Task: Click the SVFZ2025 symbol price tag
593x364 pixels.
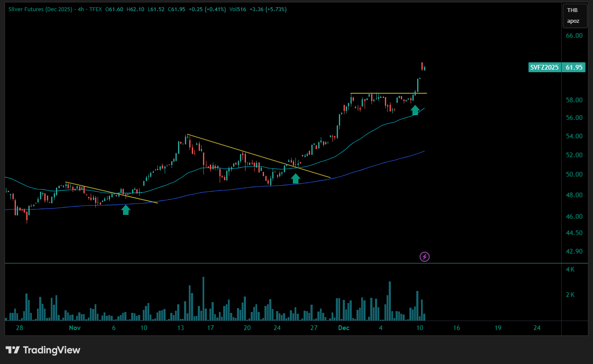Action: point(544,67)
